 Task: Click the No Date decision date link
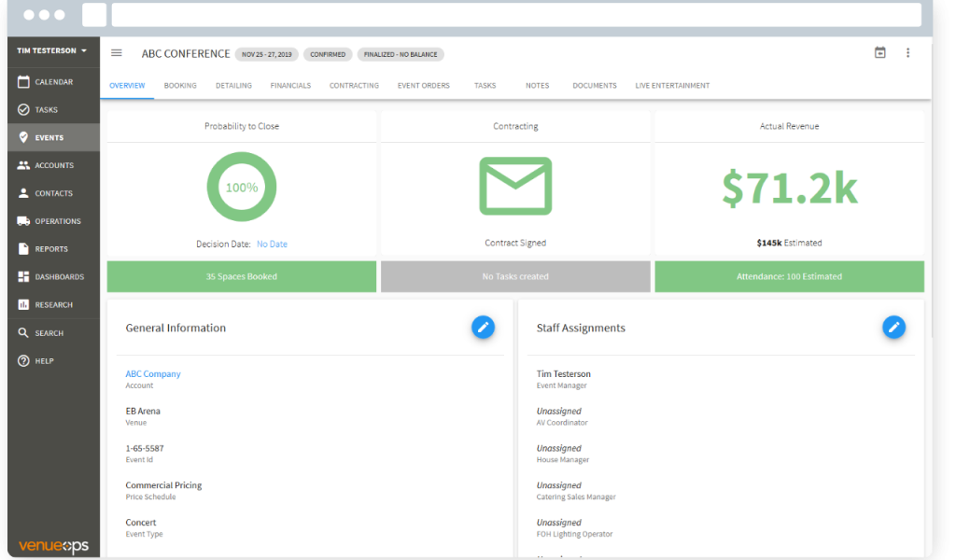272,245
